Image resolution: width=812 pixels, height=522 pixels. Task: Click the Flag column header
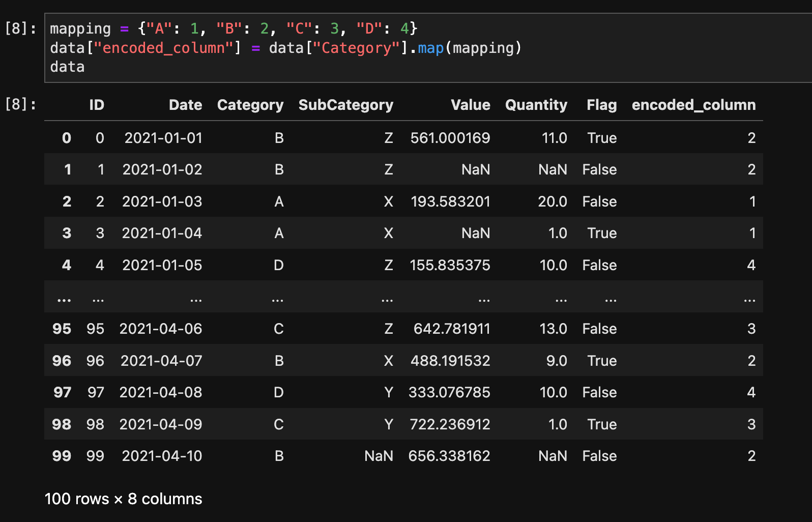(x=602, y=105)
